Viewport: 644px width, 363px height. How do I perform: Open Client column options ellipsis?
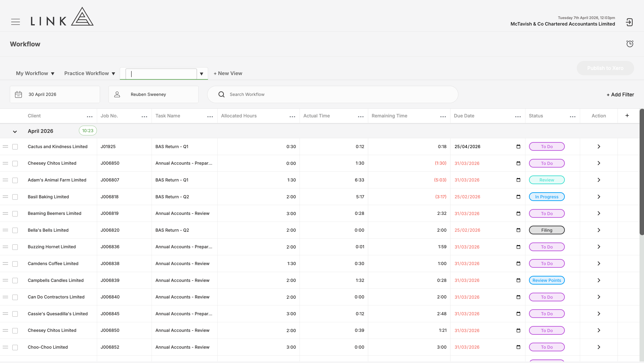(90, 117)
